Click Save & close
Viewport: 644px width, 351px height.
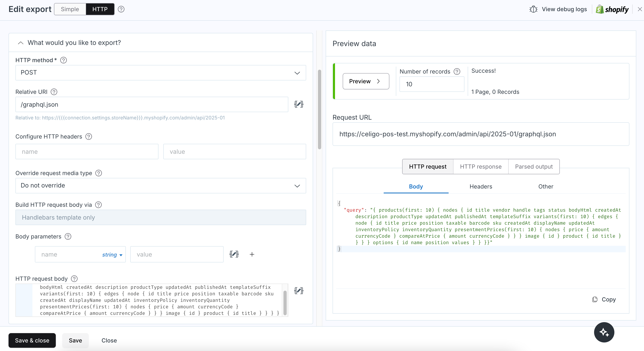tap(32, 340)
